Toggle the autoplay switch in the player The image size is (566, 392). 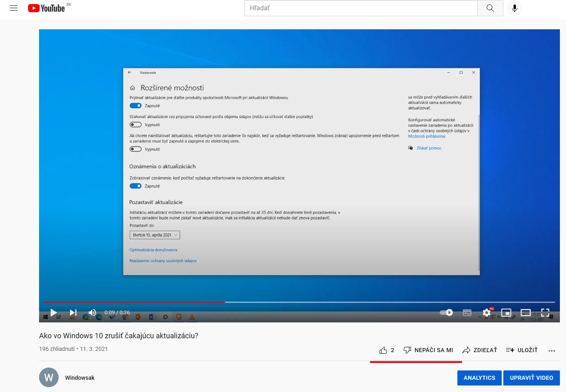pos(446,313)
